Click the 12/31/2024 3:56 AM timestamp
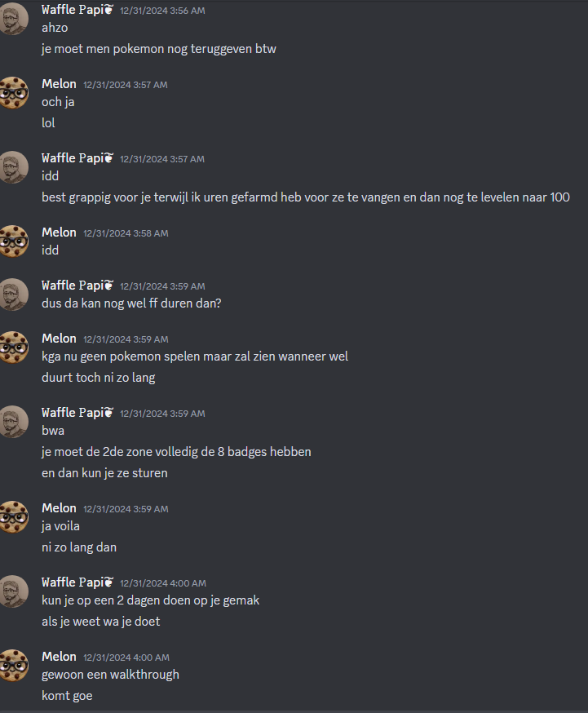The height and width of the screenshot is (713, 588). (x=162, y=11)
